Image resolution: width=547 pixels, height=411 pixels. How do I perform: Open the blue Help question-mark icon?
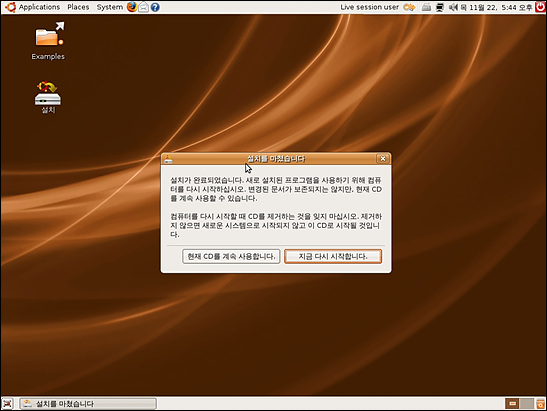click(155, 7)
